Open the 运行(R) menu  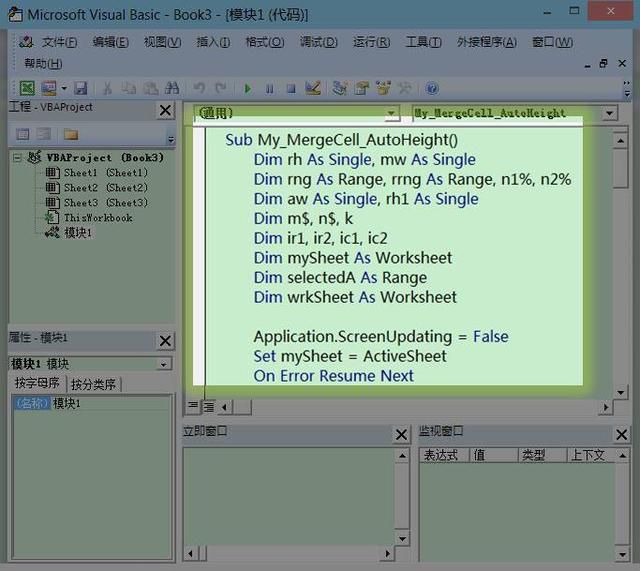pyautogui.click(x=371, y=42)
